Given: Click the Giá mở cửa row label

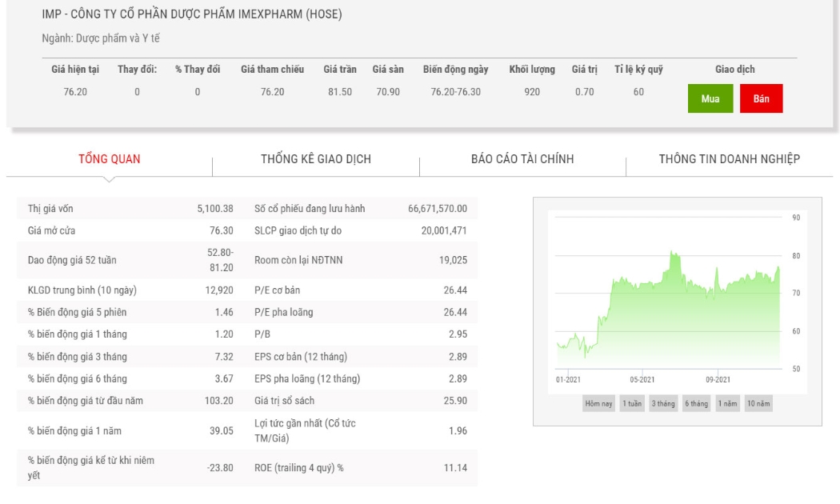Looking at the screenshot, I should [51, 230].
